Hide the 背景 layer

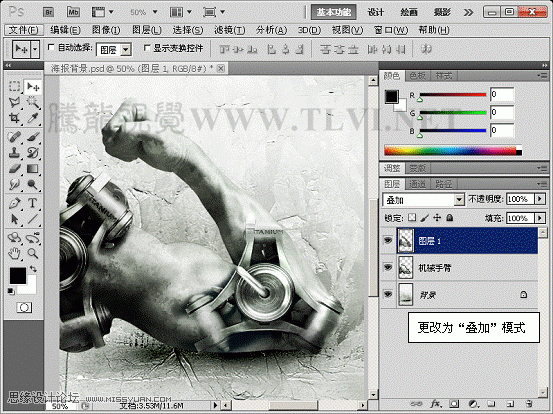388,294
